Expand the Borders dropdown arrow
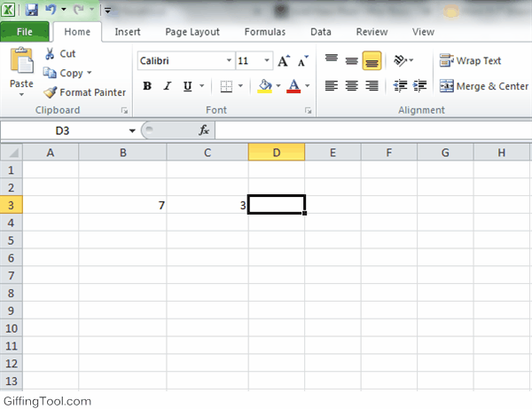 pos(240,86)
